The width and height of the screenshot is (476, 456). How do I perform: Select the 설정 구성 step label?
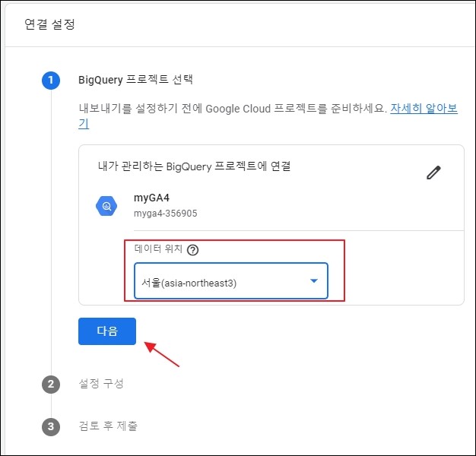[x=101, y=384]
